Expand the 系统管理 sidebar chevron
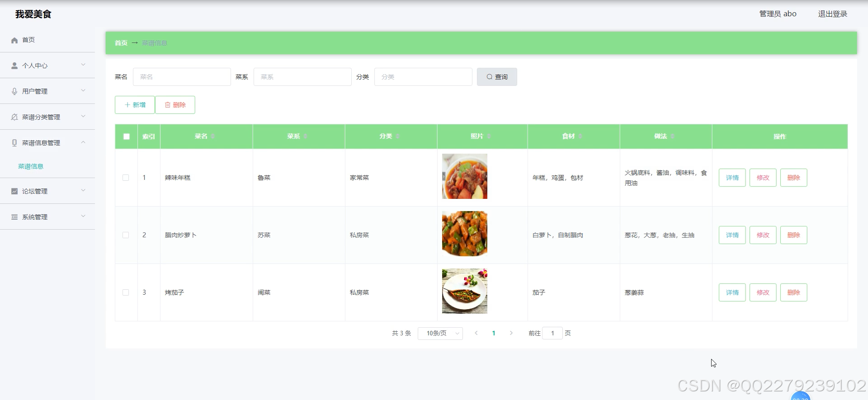Screen dimensions: 868x400 tap(83, 216)
